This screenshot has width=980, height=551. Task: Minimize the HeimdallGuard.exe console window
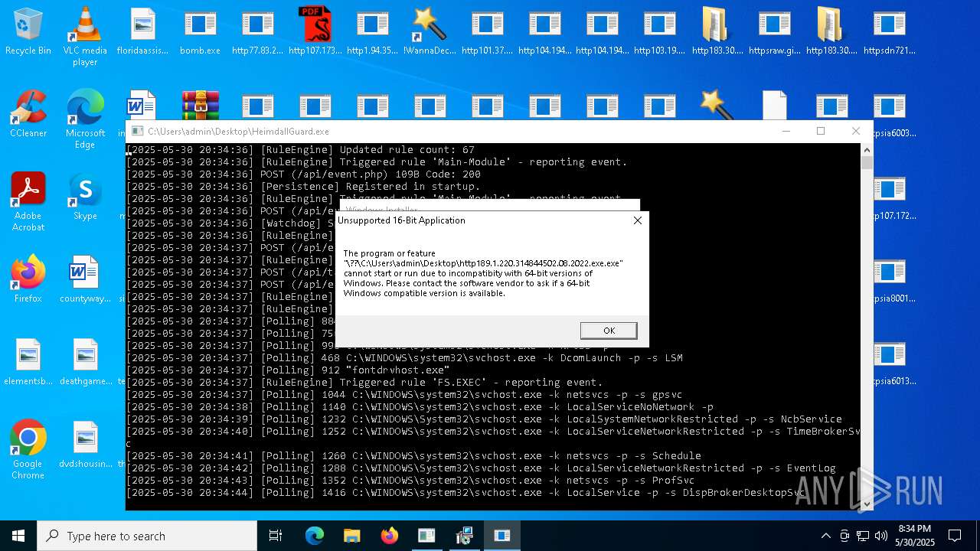786,132
